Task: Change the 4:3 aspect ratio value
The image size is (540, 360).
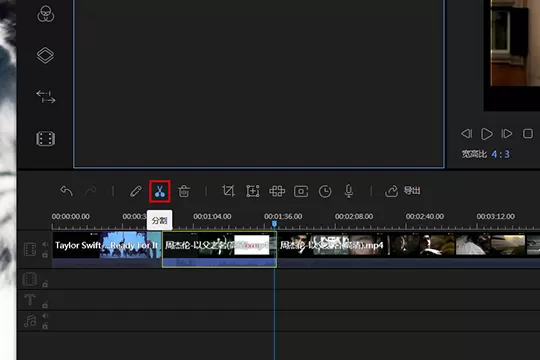Action: (500, 154)
